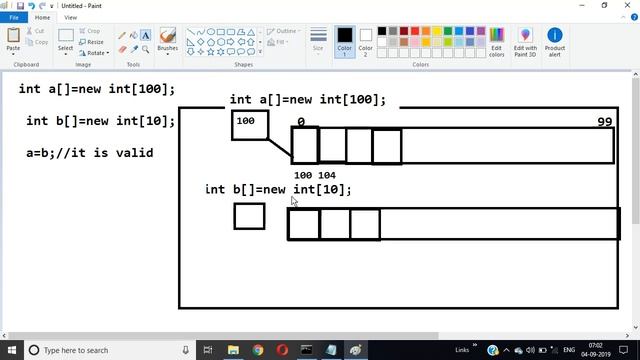Click the horizontal scrollbar of canvas
640x360 pixels.
pos(223,336)
